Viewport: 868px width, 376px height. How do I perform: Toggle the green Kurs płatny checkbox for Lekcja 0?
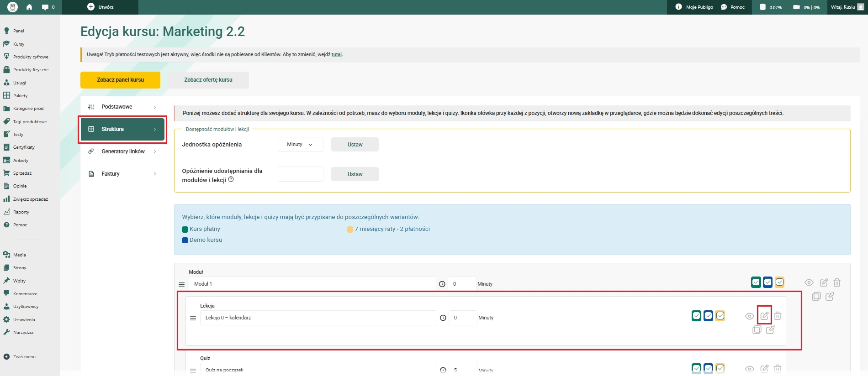[x=696, y=316]
